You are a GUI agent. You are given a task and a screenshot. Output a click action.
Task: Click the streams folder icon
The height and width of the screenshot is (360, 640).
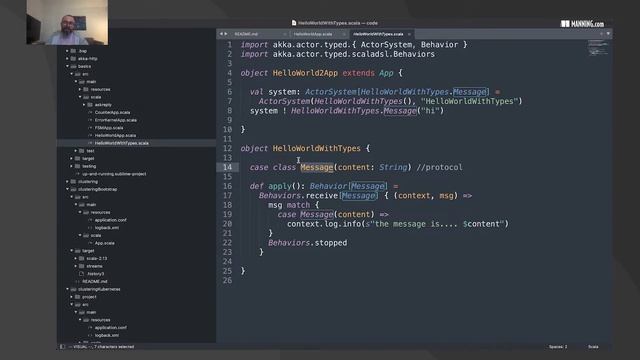82,266
